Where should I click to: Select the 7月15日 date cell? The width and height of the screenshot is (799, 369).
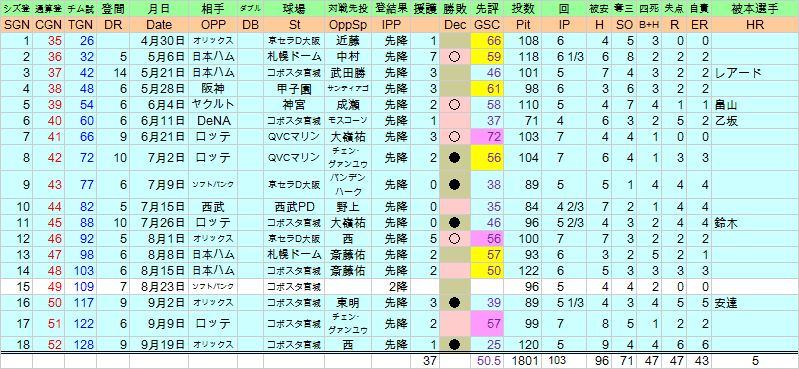coord(159,207)
